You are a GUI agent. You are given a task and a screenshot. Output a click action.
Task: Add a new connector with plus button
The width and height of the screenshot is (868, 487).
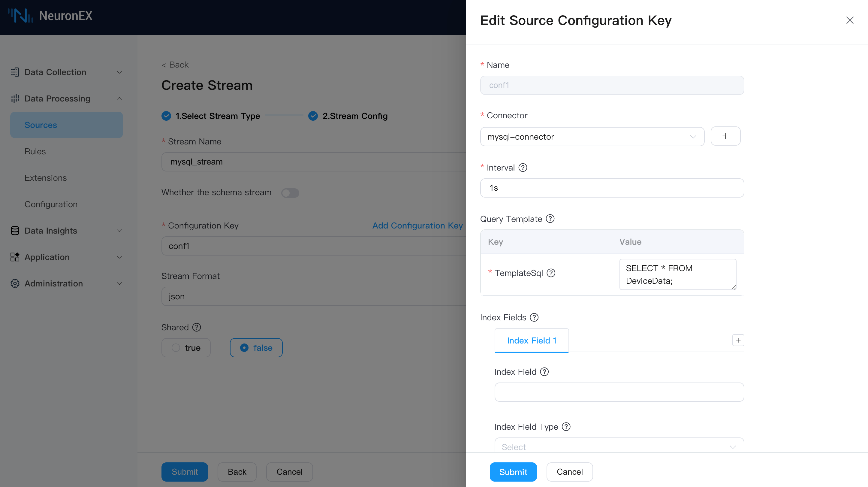pos(725,136)
